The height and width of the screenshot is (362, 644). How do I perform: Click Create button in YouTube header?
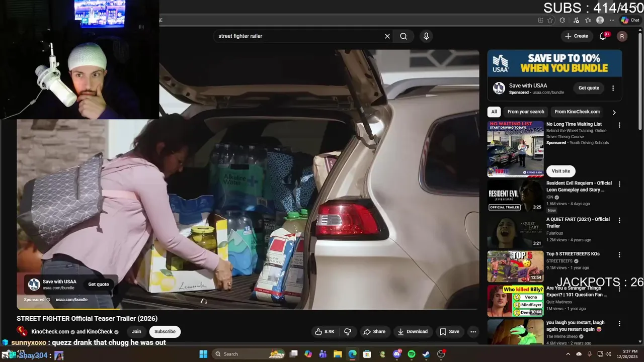click(576, 36)
